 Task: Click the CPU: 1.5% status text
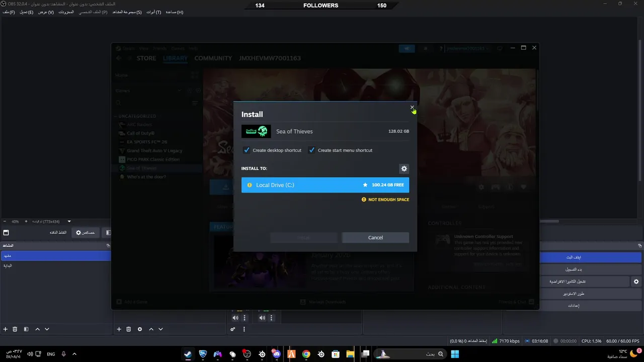pos(591,341)
